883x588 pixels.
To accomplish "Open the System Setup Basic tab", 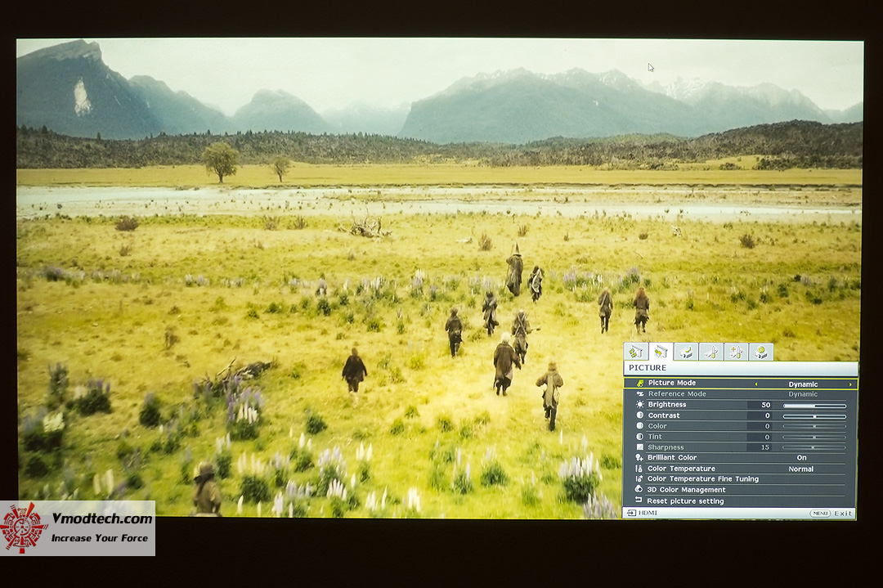I will [710, 352].
